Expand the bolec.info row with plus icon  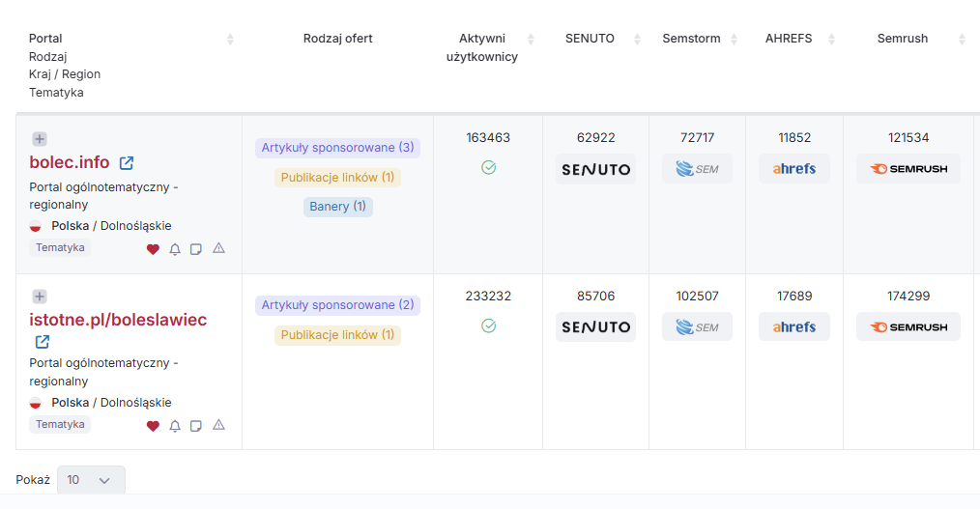(x=40, y=139)
